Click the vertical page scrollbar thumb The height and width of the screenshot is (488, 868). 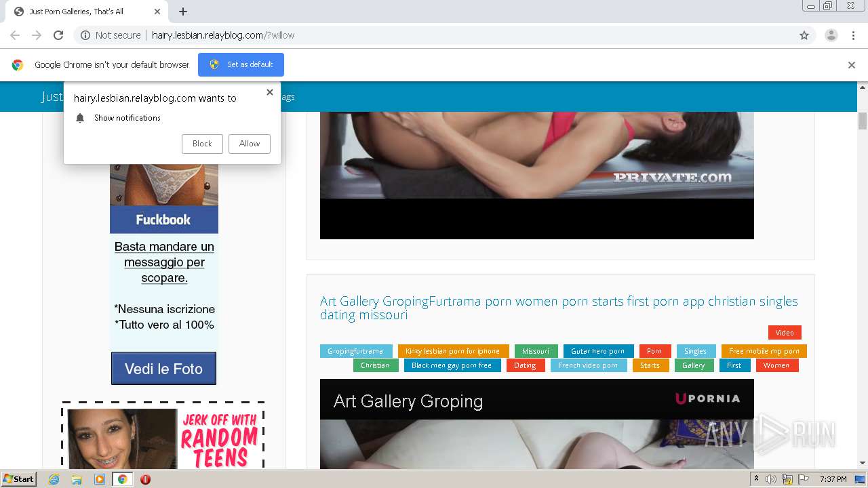[863, 121]
